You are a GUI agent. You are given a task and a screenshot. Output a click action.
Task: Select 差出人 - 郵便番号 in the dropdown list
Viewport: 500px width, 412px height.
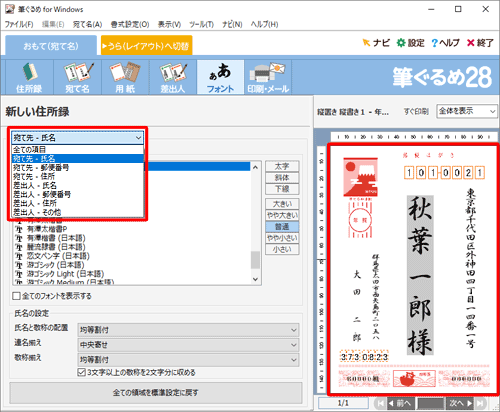tap(78, 194)
